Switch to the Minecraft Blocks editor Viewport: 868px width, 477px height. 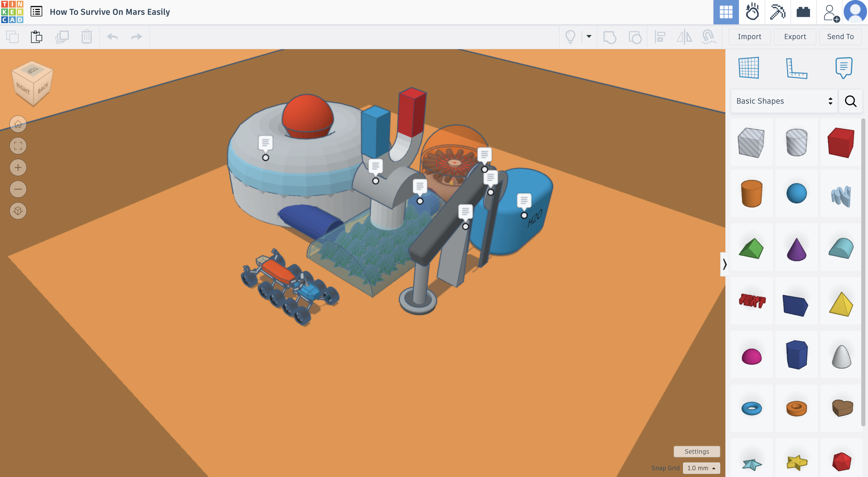[778, 12]
